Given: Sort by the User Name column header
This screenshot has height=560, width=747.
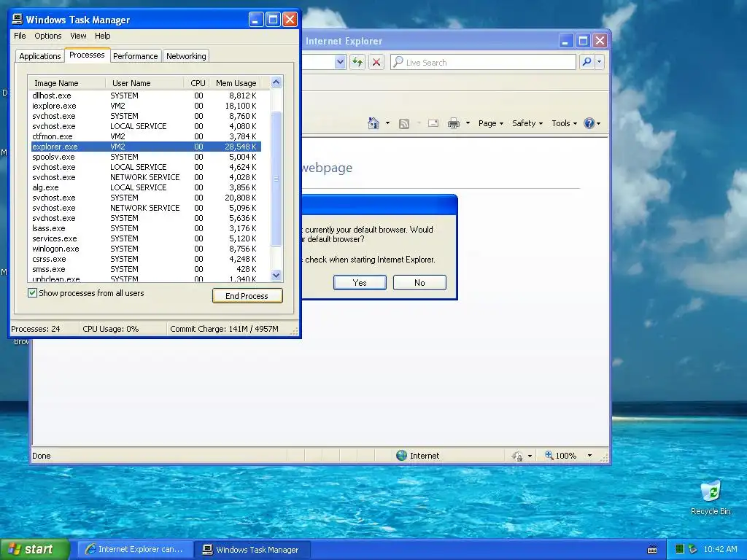Looking at the screenshot, I should coord(144,83).
